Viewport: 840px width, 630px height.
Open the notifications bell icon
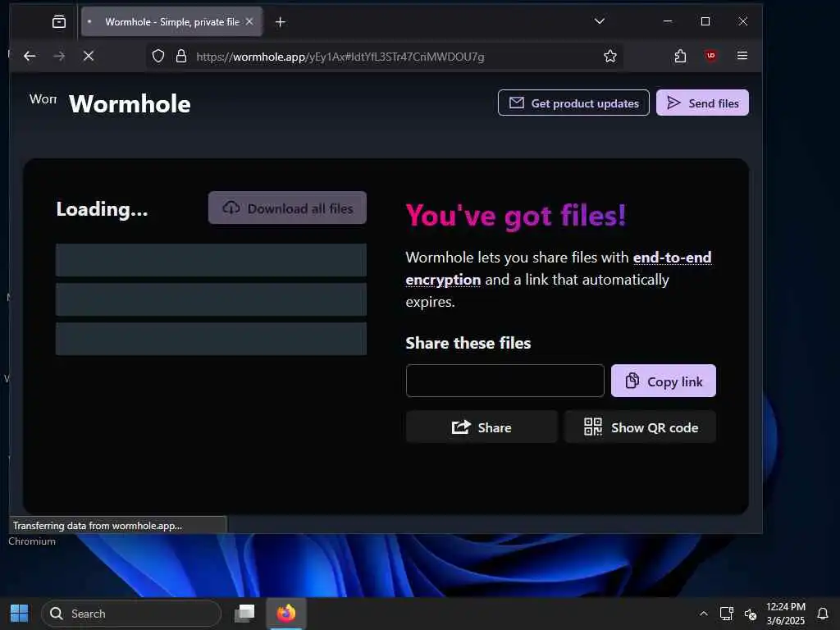[x=823, y=614]
